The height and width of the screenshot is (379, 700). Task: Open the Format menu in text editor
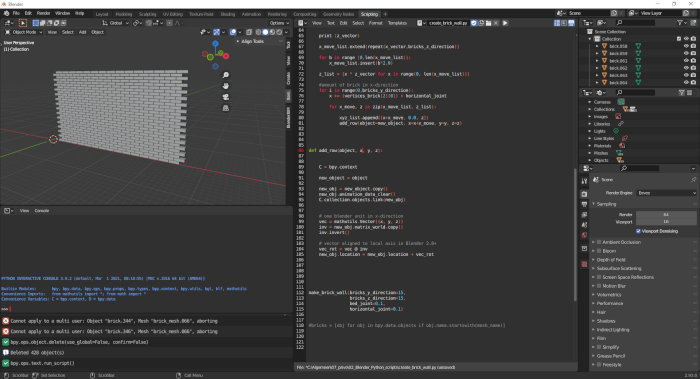375,23
